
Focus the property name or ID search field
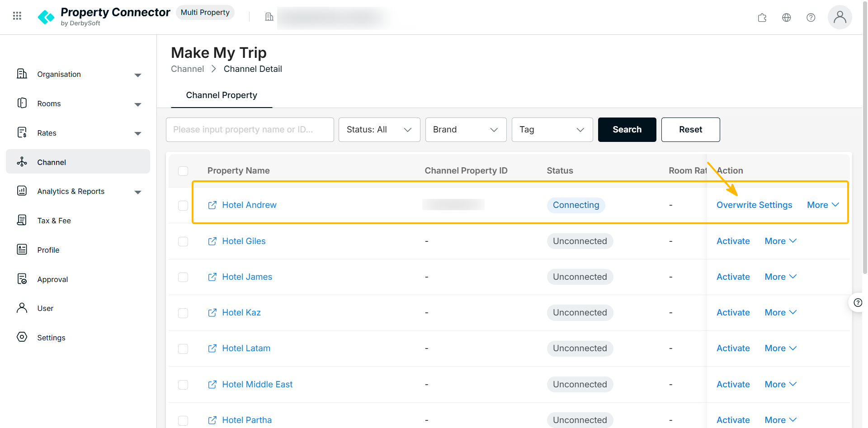pos(250,130)
